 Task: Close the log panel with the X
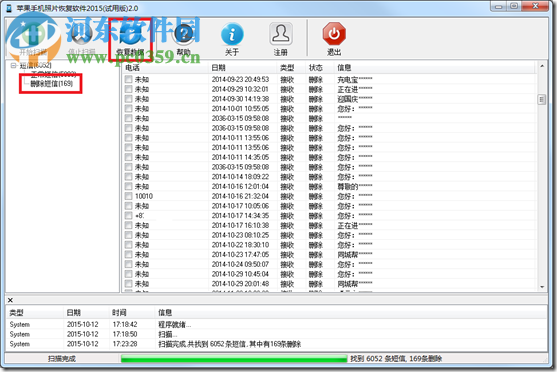click(10, 300)
